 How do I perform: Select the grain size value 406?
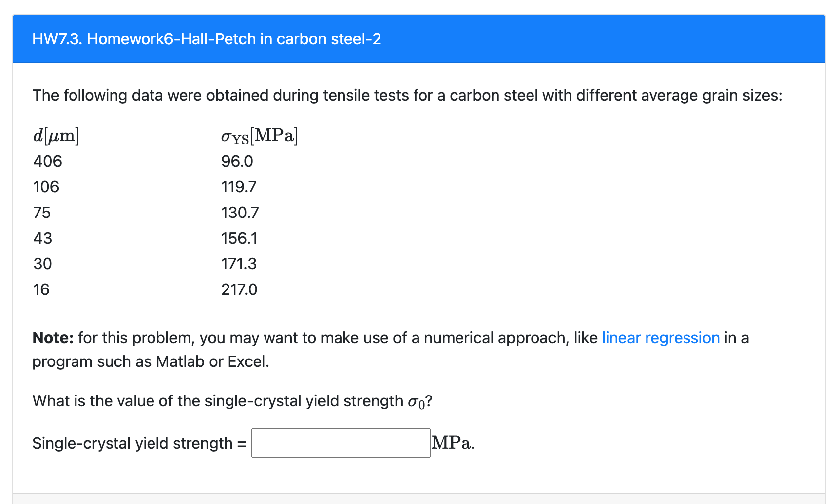coord(47,161)
